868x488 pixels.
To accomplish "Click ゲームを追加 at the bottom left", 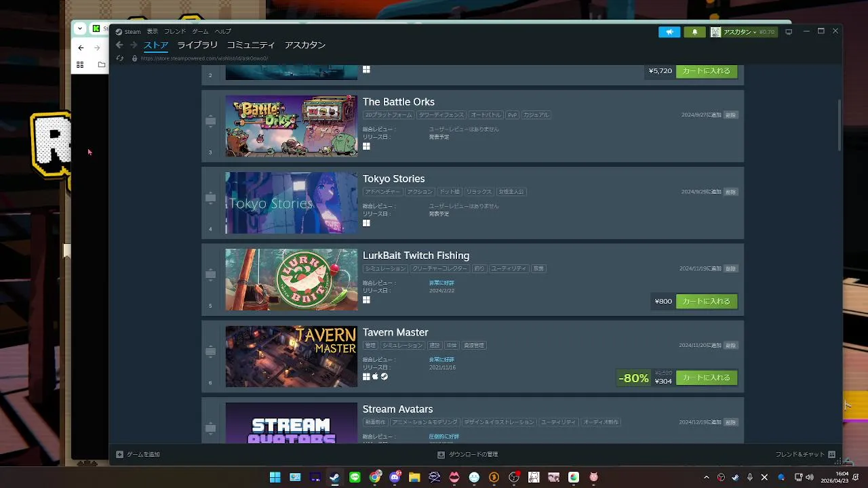I will [x=138, y=454].
